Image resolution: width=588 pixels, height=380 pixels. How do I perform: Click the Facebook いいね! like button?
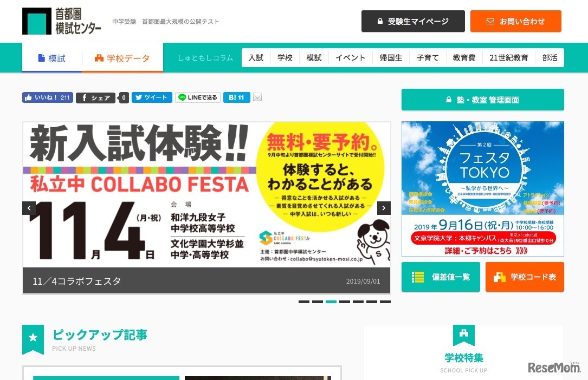[48, 97]
